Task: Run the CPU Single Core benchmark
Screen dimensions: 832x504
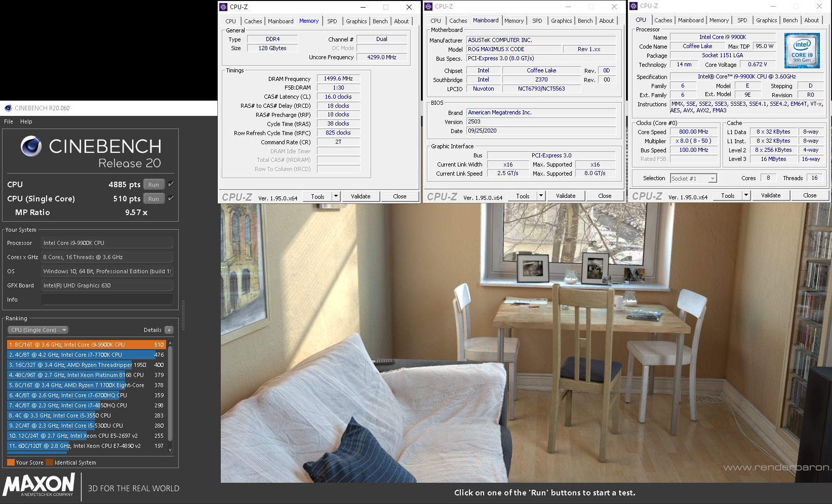Action: pos(154,198)
